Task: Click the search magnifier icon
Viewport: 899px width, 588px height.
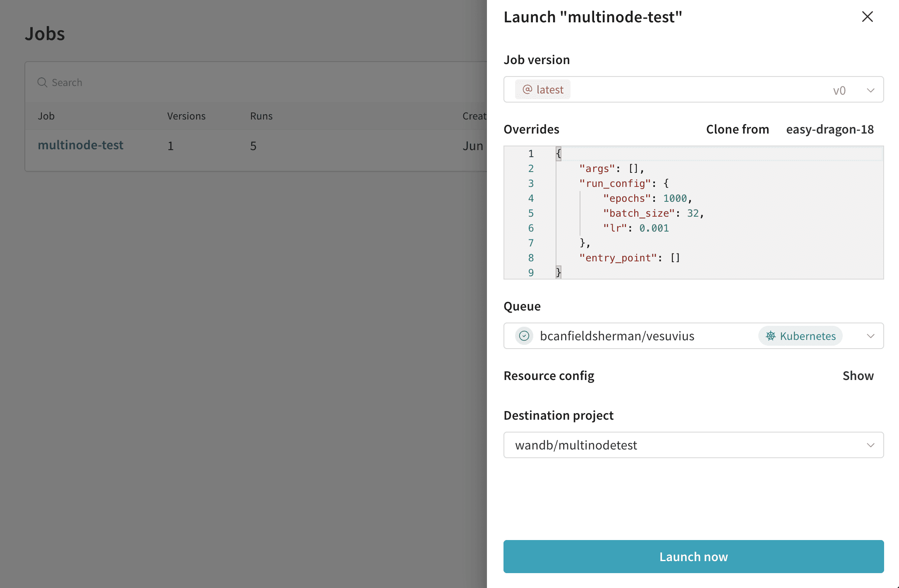Action: pyautogui.click(x=42, y=82)
